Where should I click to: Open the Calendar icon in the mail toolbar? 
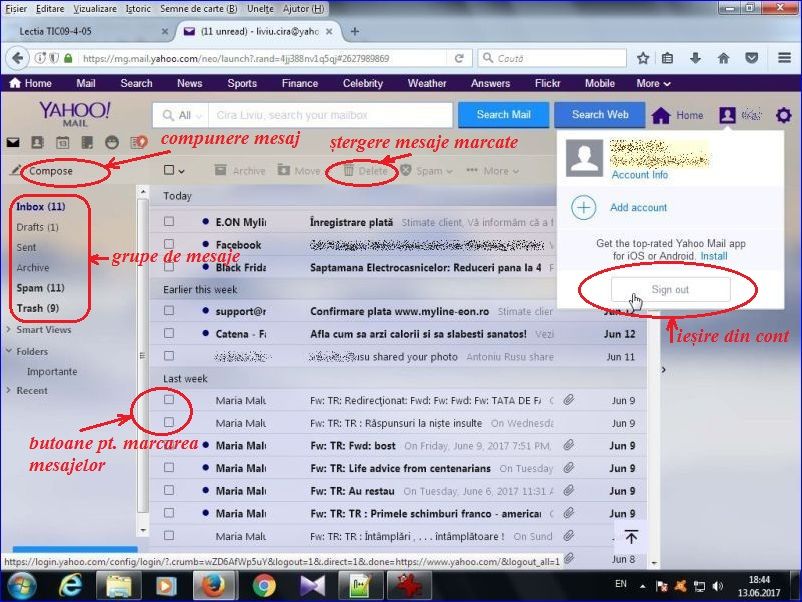62,143
